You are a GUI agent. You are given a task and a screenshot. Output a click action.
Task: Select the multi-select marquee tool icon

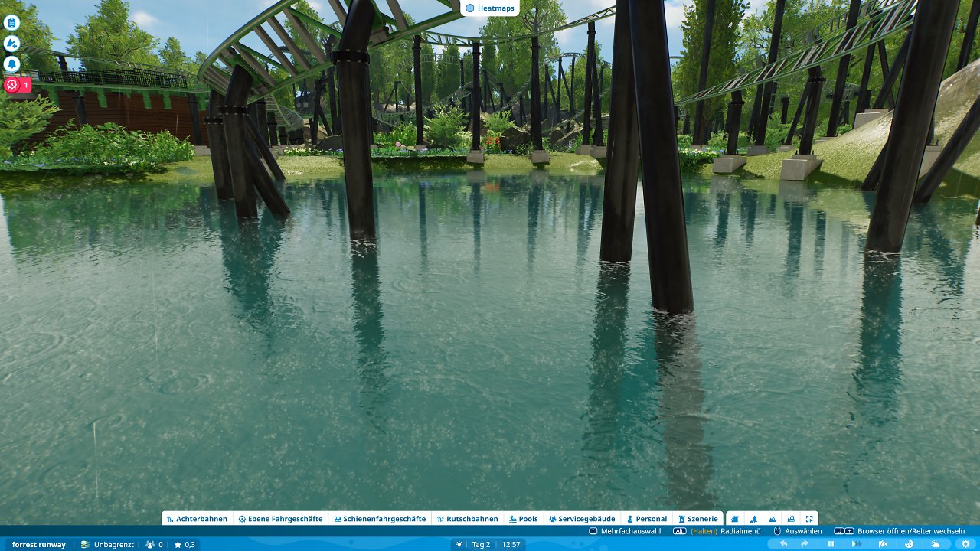(809, 519)
